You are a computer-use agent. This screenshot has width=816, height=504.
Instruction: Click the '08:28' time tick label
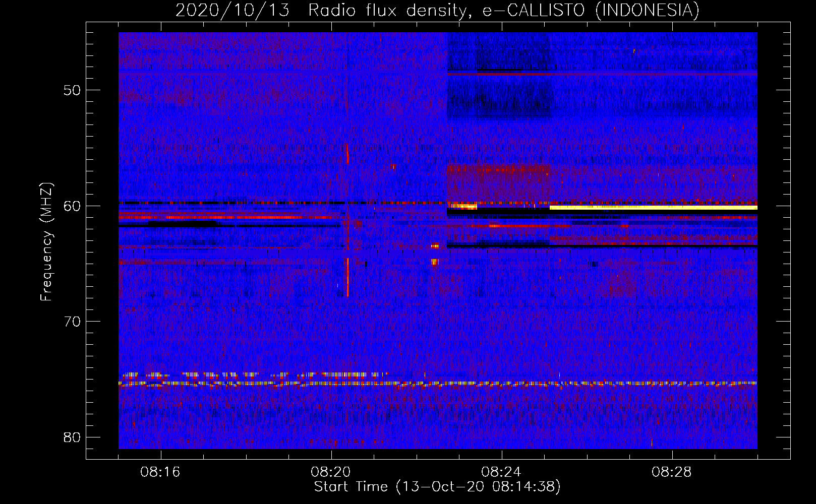[x=672, y=472]
